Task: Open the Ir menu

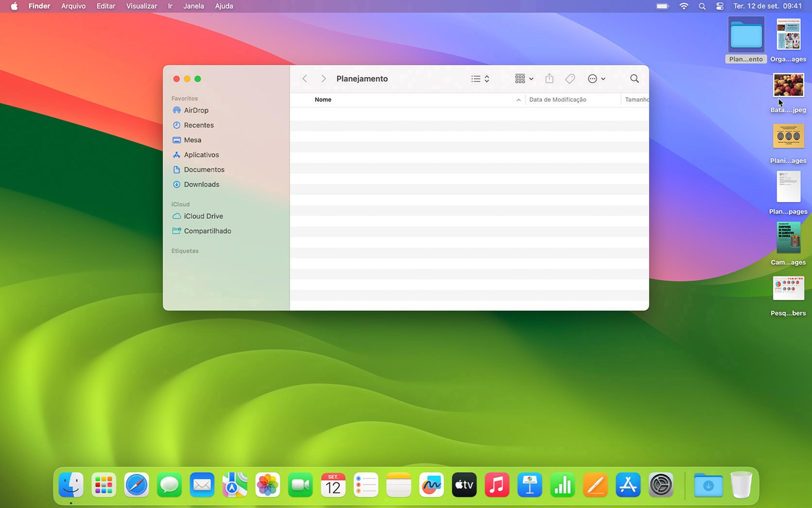Action: click(x=170, y=6)
